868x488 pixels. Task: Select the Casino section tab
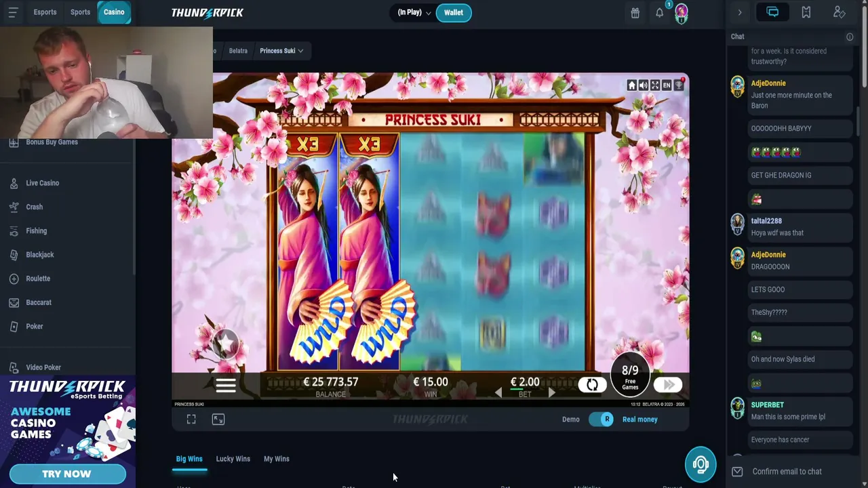coord(114,12)
